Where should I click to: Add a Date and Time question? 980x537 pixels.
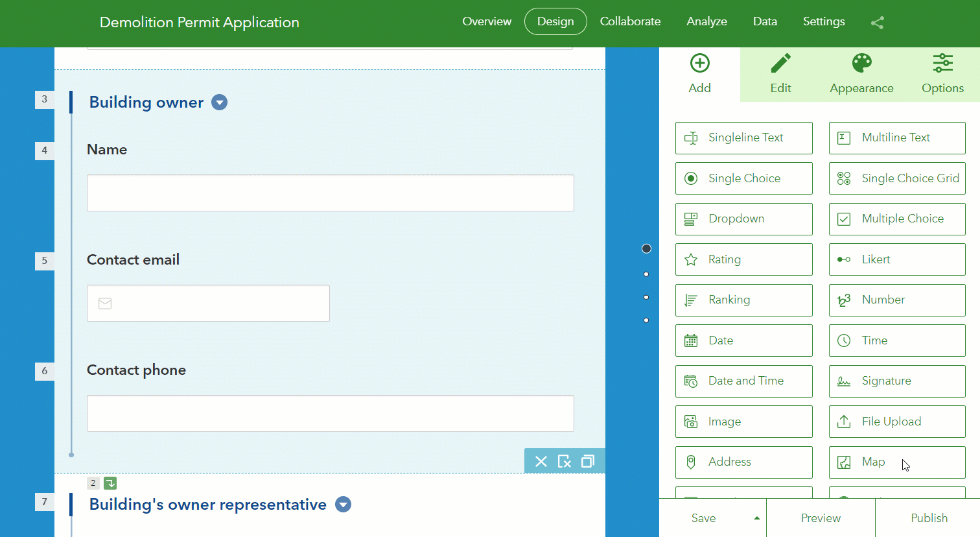[743, 381]
